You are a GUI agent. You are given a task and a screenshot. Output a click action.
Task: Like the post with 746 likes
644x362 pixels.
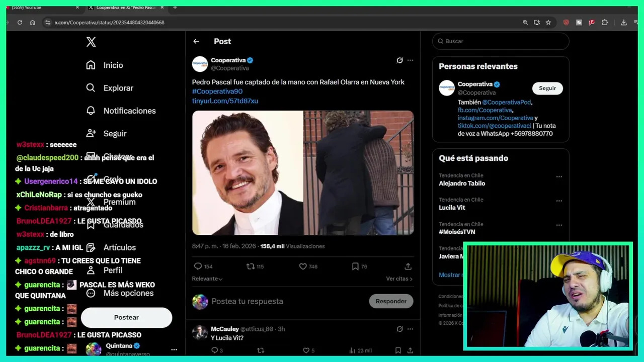[303, 266]
